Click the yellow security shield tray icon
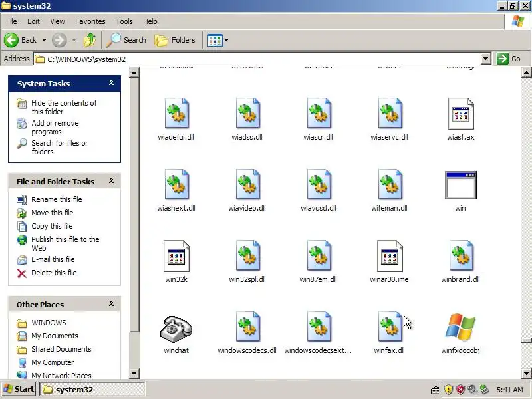 (x=448, y=390)
